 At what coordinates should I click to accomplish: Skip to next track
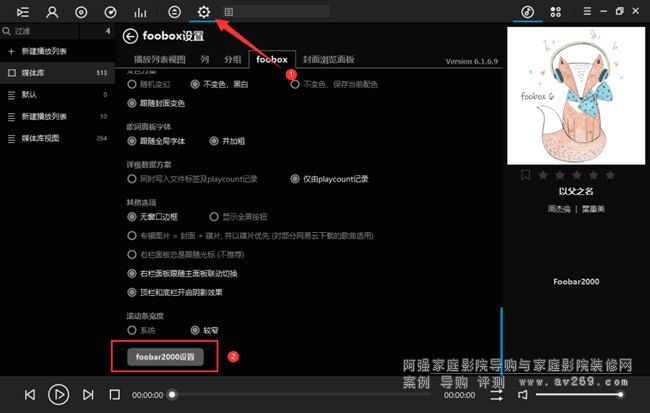(x=88, y=395)
